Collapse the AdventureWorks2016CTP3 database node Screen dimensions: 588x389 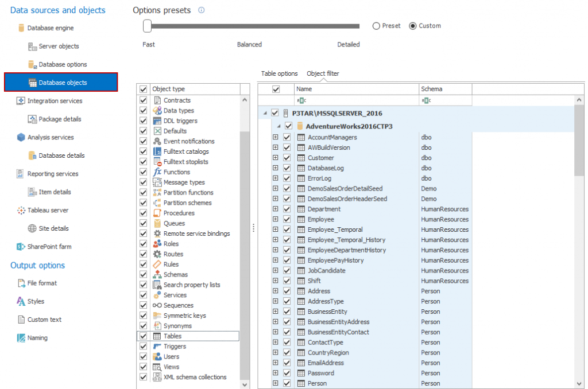click(279, 127)
